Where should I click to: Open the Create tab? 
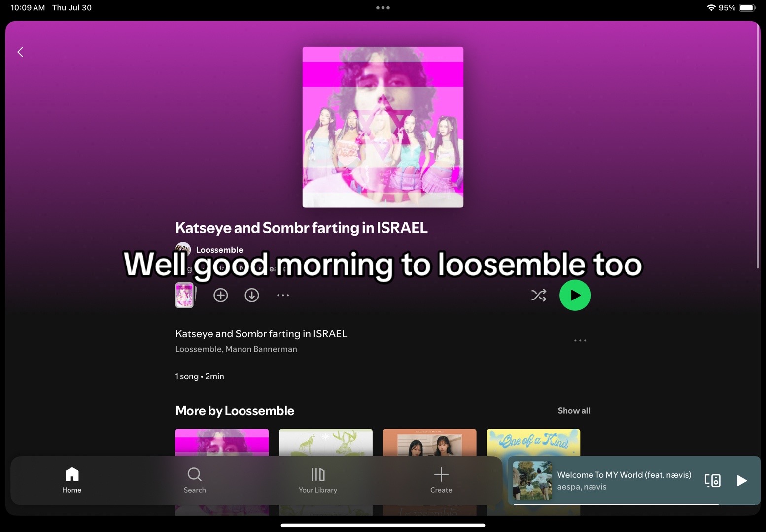[441, 480]
